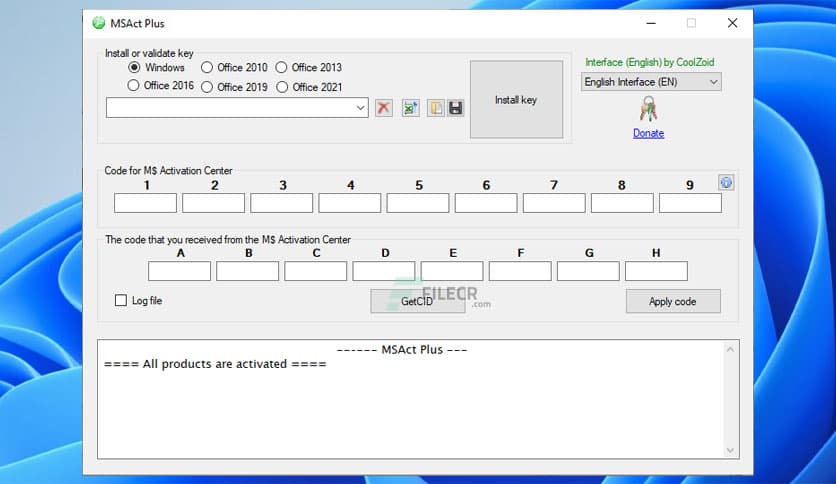Click activation code field 4
Screen dimensions: 836x484
[x=350, y=204]
